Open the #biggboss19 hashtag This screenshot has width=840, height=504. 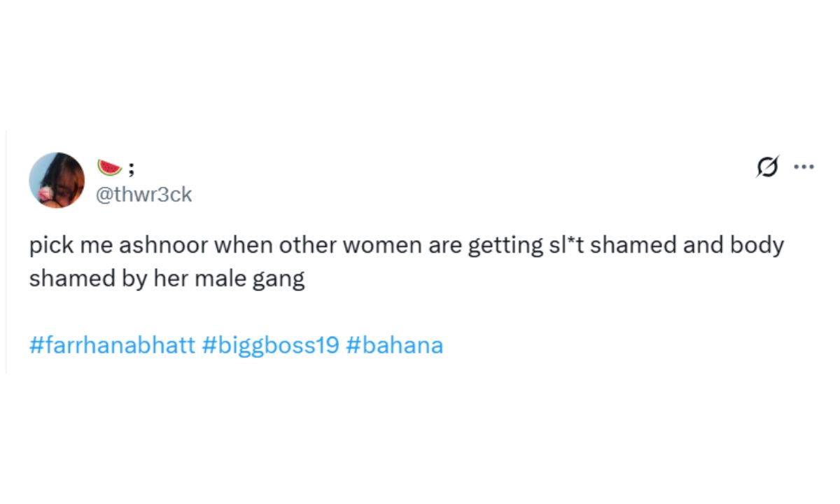[271, 346]
